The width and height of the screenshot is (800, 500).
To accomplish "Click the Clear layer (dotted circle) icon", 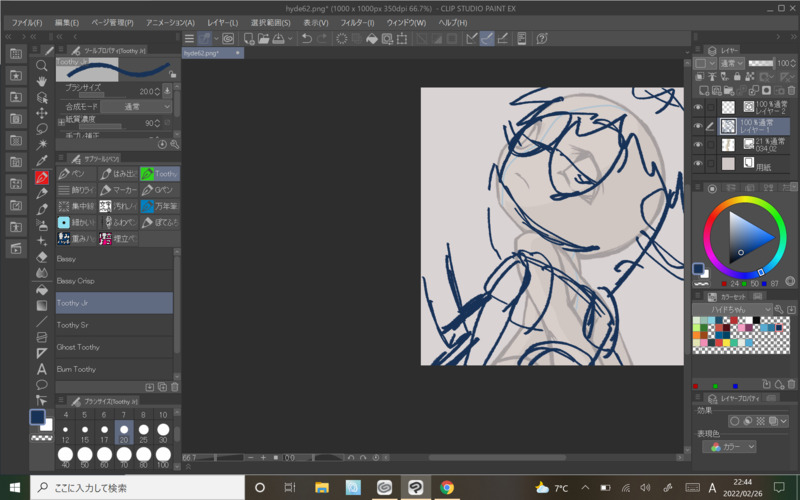I will [x=342, y=39].
